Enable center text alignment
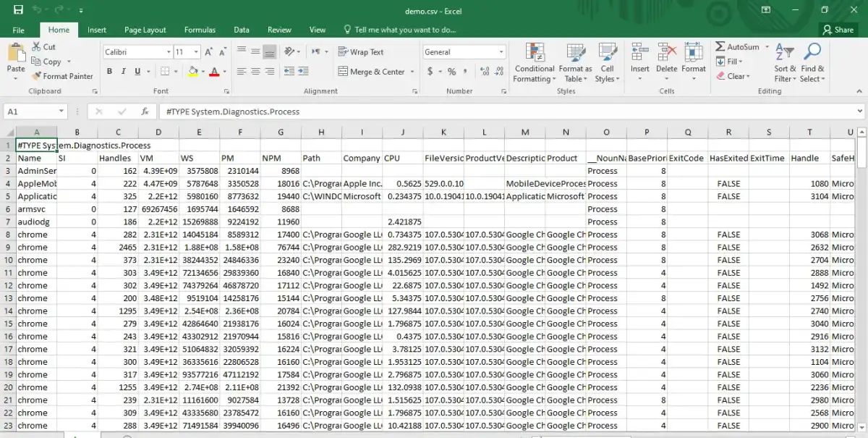The image size is (868, 438). click(x=254, y=71)
